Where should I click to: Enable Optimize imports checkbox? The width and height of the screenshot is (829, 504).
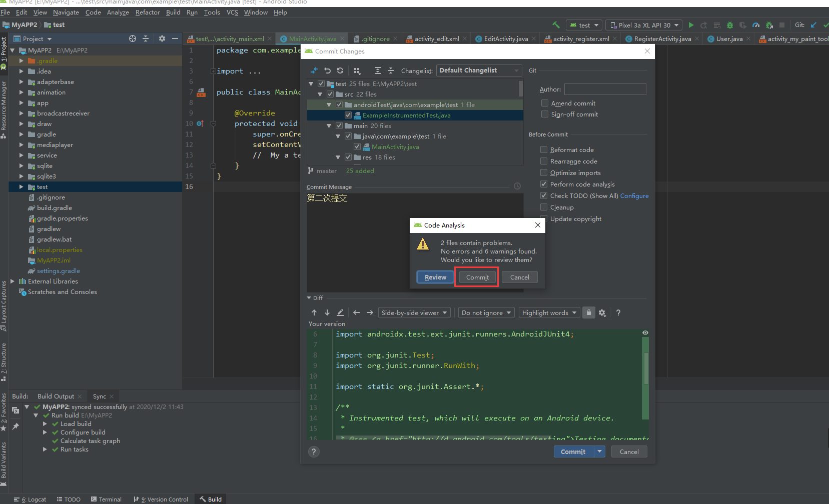coord(544,172)
